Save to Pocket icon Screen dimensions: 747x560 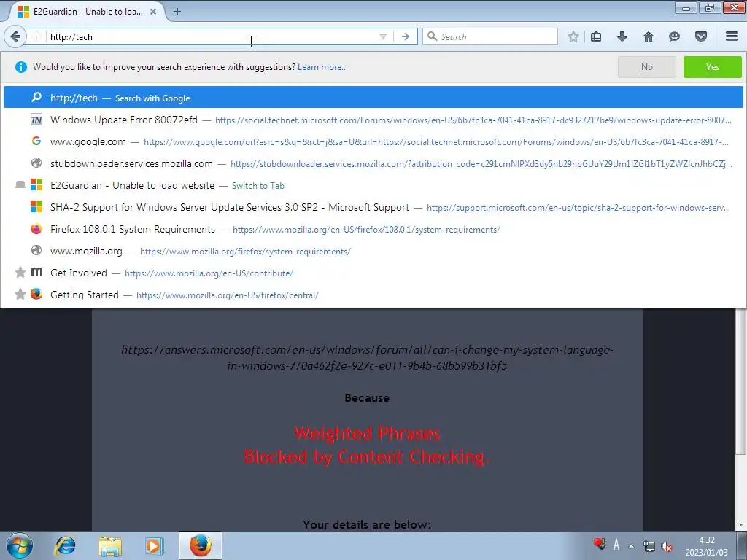701,36
